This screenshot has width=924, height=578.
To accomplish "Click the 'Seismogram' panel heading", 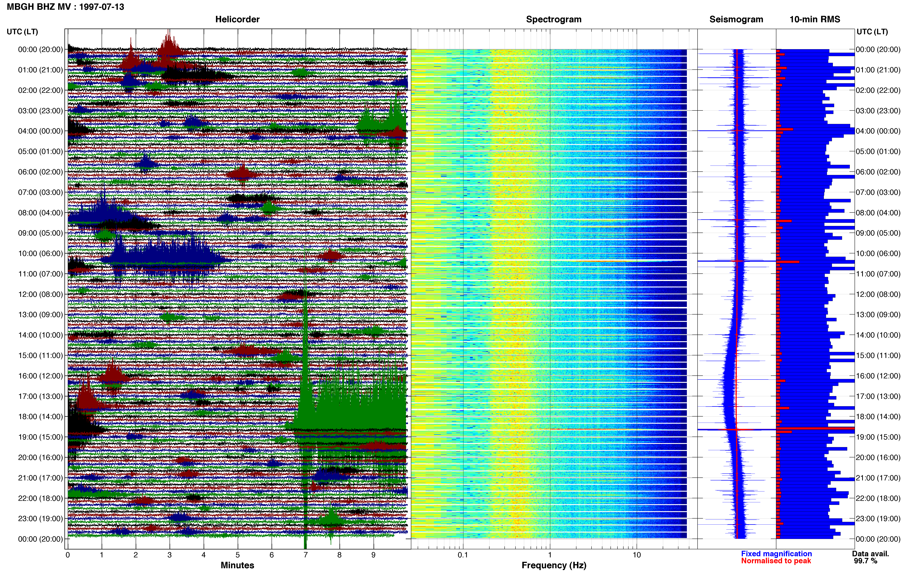I will (736, 20).
